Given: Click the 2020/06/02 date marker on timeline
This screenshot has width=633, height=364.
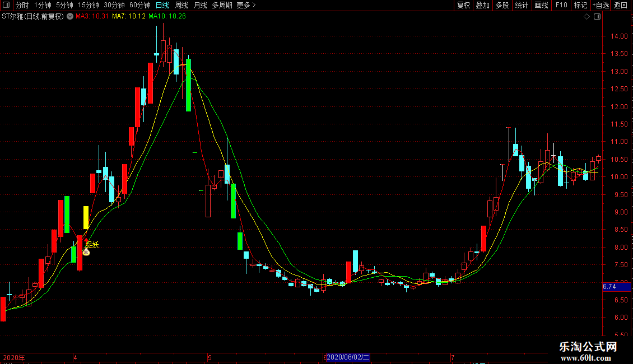Looking at the screenshot, I should click(348, 357).
